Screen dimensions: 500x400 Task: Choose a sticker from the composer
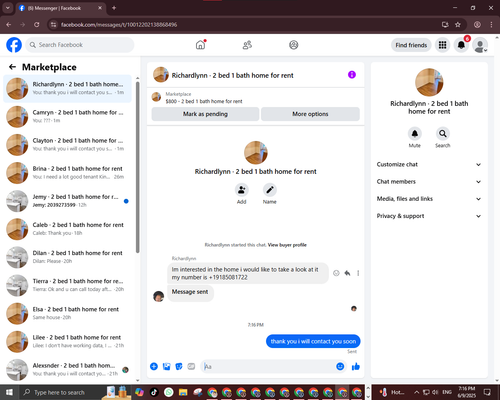click(x=179, y=367)
